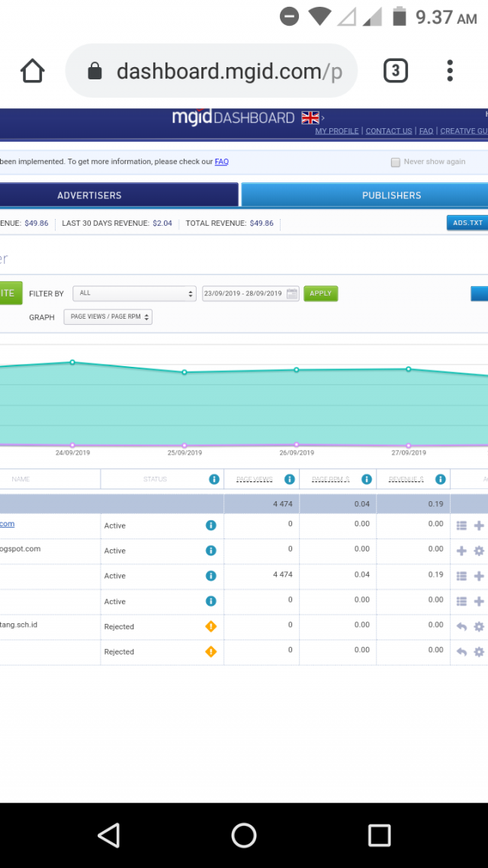488x868 pixels.
Task: Tap the Android recent apps square
Action: click(380, 834)
